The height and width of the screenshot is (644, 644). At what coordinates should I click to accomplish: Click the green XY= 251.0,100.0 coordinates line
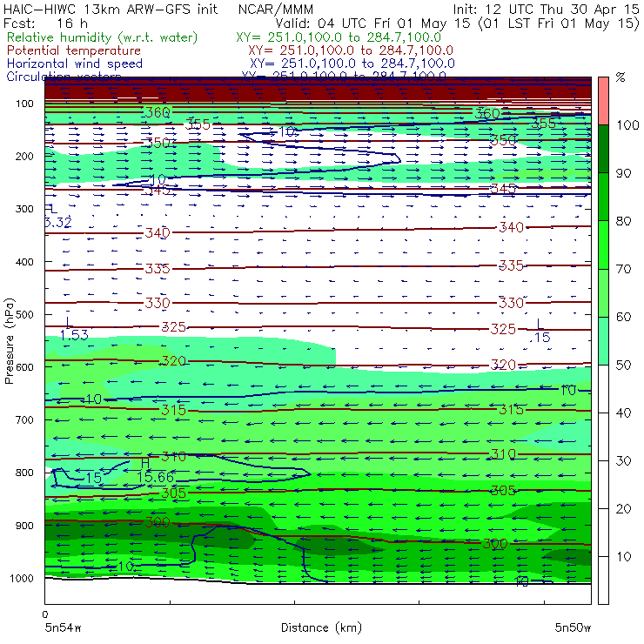click(x=339, y=37)
